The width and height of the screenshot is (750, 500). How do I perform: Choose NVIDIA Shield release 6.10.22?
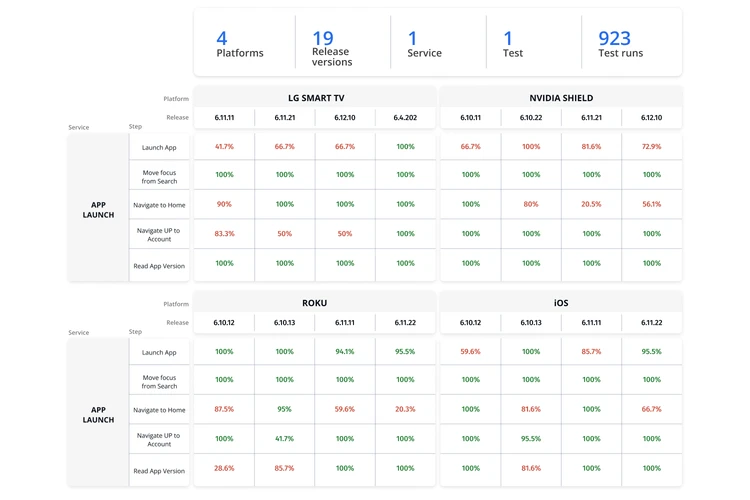[x=531, y=117]
